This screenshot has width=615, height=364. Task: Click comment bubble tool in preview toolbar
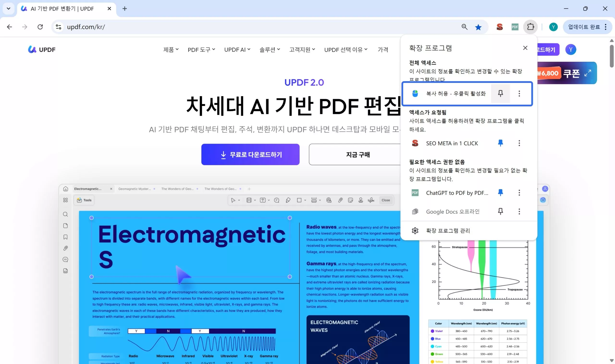[277, 200]
